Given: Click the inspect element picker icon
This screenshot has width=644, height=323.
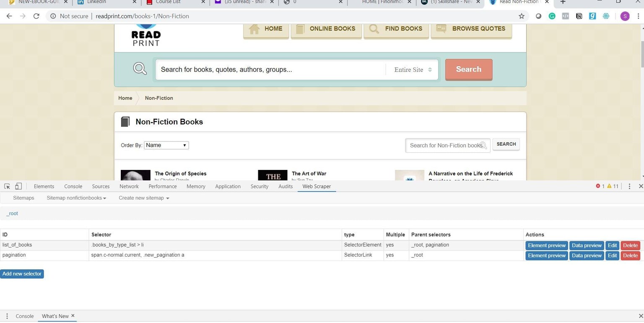Looking at the screenshot, I should [x=7, y=186].
